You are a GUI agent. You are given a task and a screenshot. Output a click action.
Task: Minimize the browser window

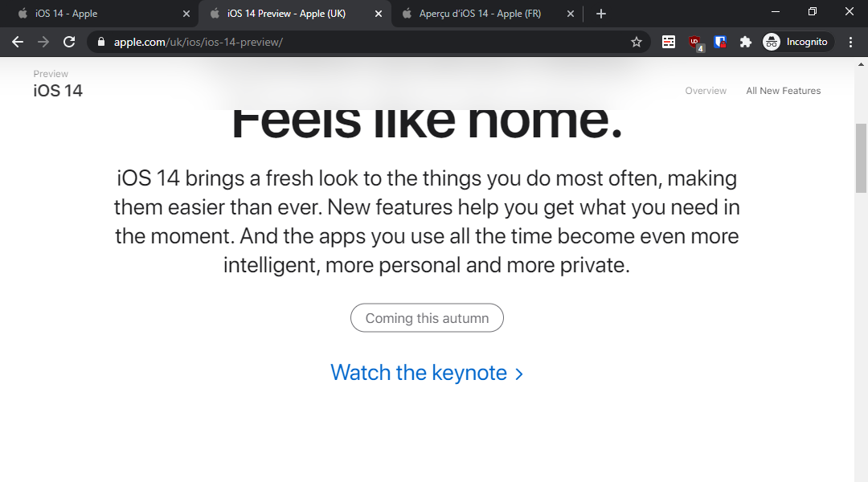click(776, 11)
